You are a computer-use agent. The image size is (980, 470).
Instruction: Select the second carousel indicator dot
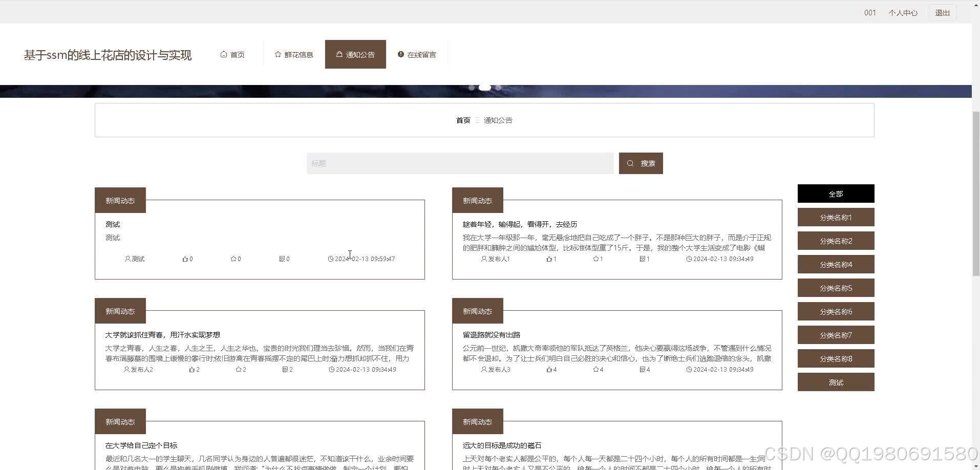(484, 87)
